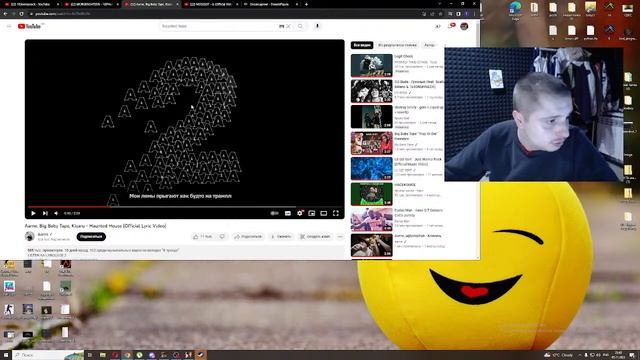Open a new browser tab
640x360 pixels.
click(306, 4)
